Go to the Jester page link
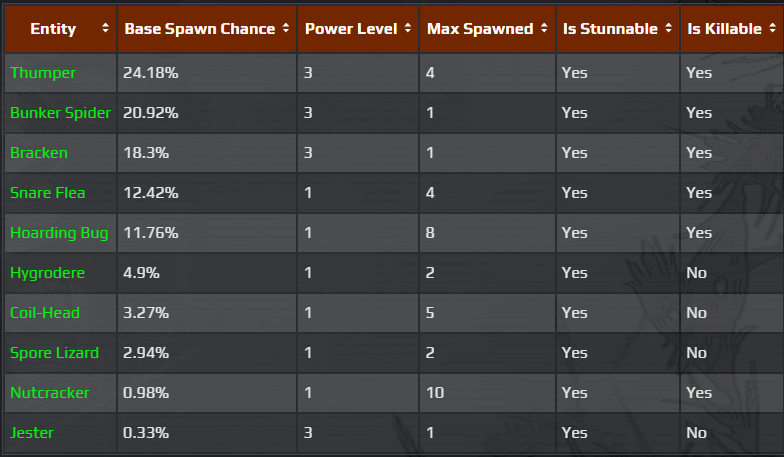Screen dimensions: 784x457 tap(32, 433)
